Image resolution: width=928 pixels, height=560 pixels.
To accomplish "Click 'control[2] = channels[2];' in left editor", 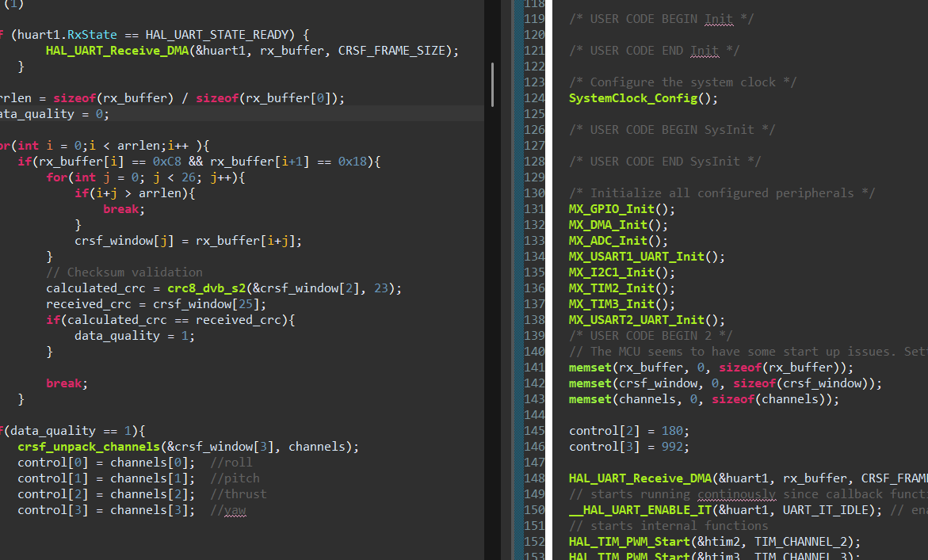I will [x=106, y=494].
